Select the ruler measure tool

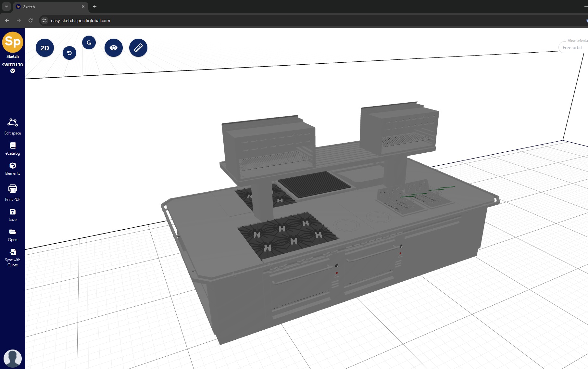138,48
